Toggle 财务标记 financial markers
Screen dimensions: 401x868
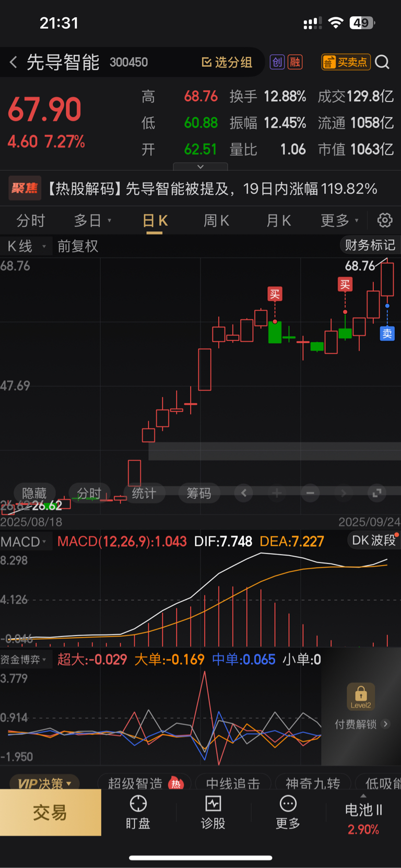[x=370, y=245]
